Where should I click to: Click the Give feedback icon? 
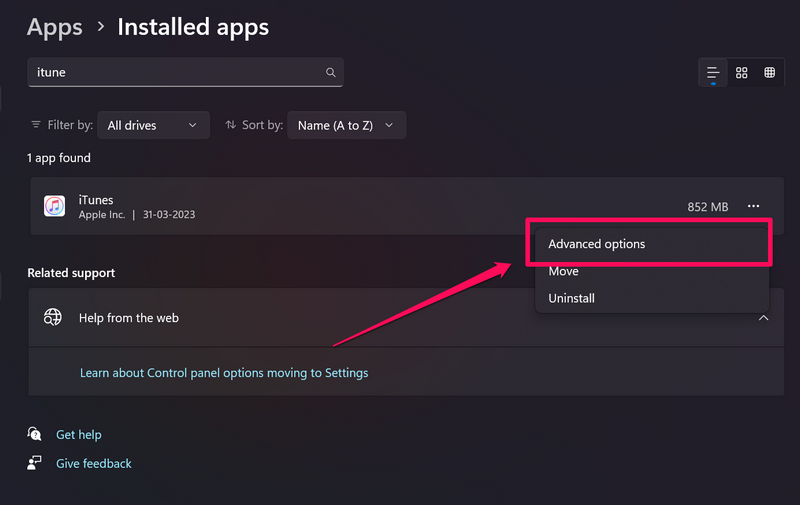pos(36,463)
